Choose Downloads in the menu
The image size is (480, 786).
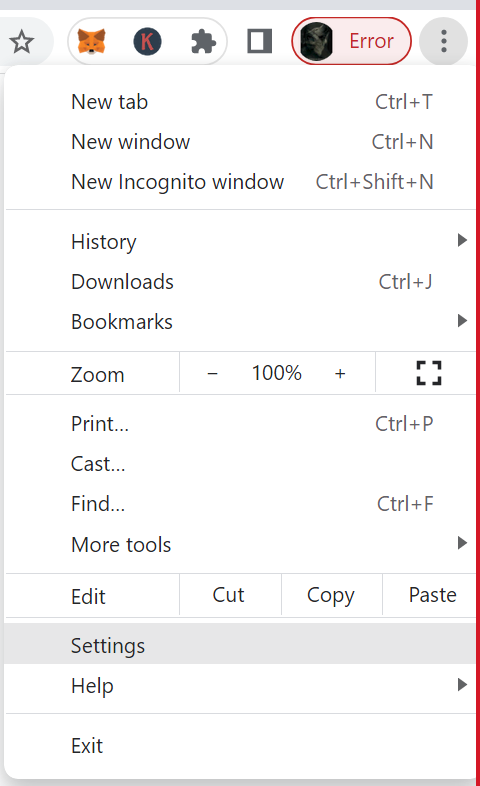(240, 281)
